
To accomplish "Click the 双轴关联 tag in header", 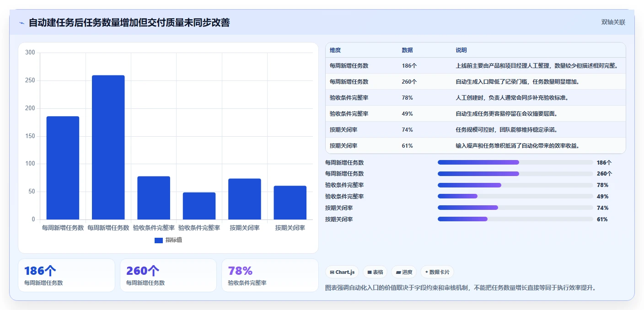I will click(x=613, y=22).
